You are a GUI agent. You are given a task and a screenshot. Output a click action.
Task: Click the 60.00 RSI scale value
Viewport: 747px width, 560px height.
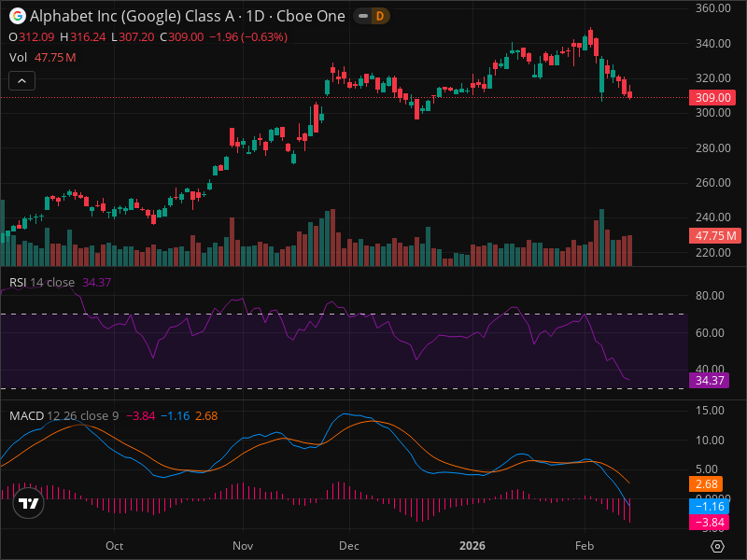coord(710,333)
